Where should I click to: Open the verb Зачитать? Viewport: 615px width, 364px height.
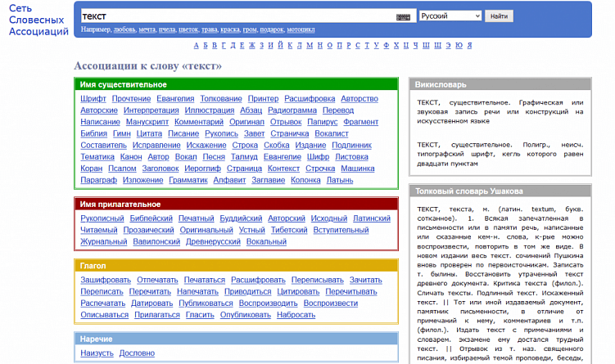[x=366, y=280]
